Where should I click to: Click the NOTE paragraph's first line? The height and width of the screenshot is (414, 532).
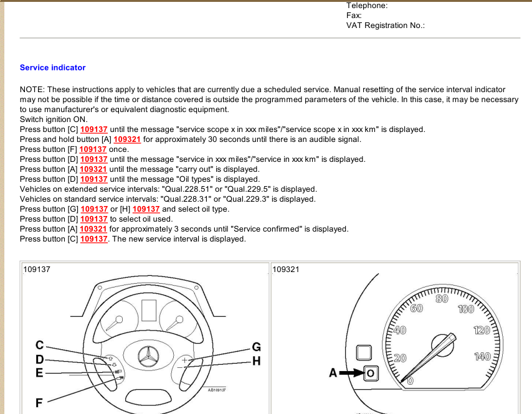click(x=263, y=90)
